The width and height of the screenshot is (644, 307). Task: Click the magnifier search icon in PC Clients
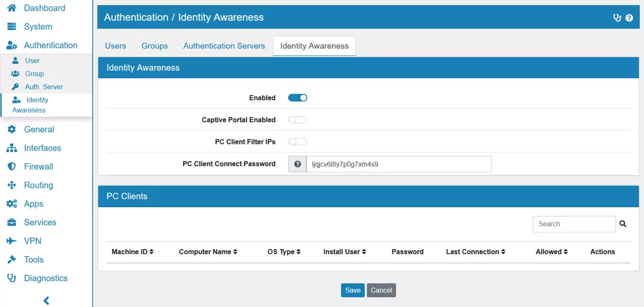[623, 224]
